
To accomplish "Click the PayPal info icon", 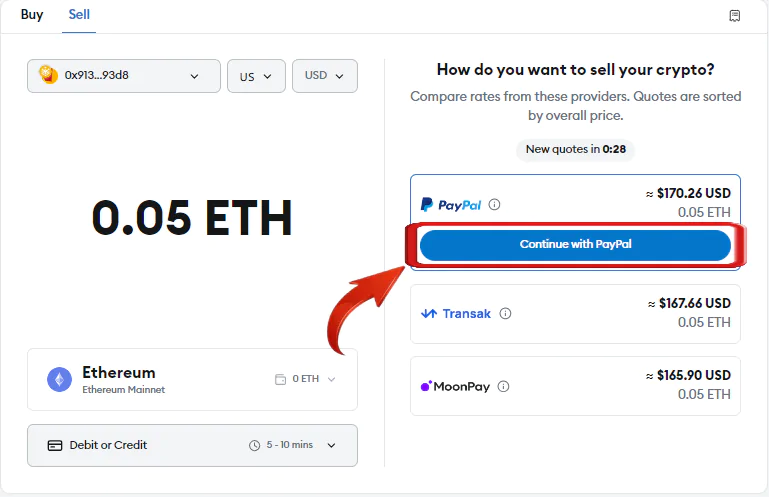I will point(494,204).
